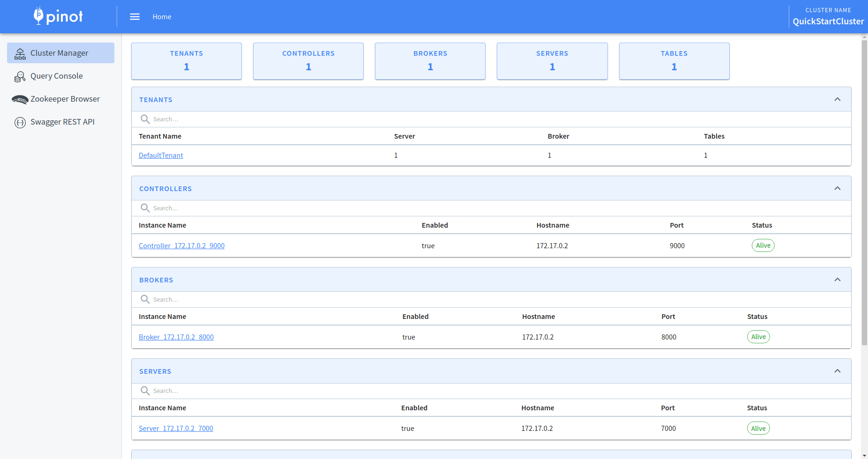
Task: Open Swagger REST API in the sidebar
Action: click(60, 122)
